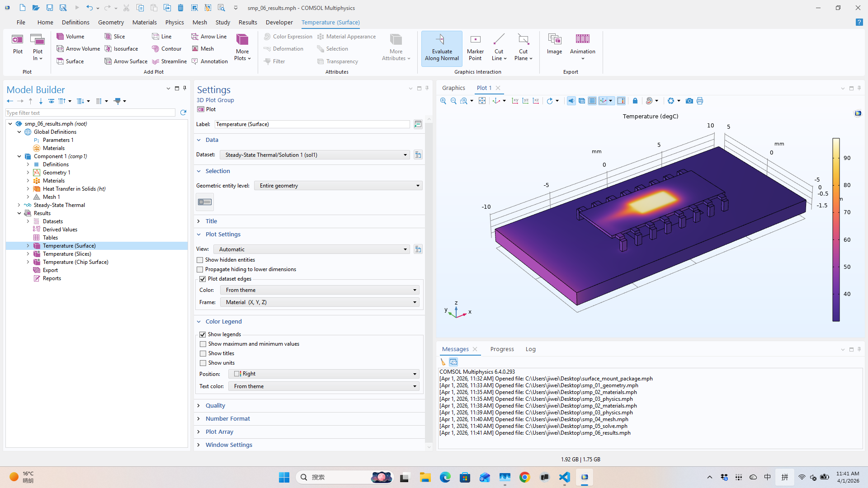Switch to the xy view in Graphics
The image size is (868, 488).
pos(515,101)
